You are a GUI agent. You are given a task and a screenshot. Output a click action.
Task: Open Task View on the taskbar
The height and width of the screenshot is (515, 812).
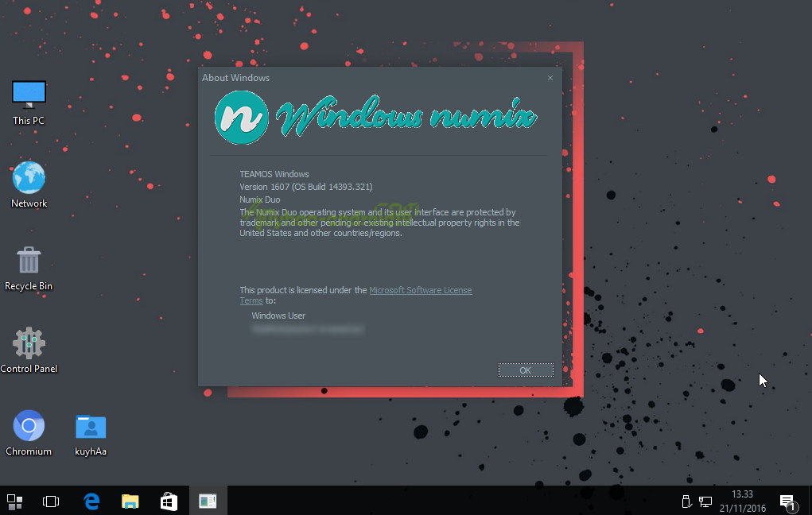point(51,501)
